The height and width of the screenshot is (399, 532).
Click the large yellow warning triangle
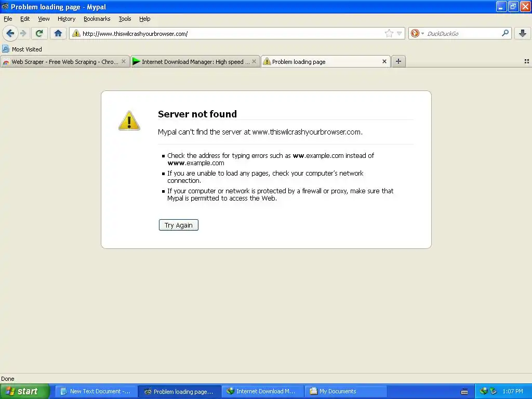pos(129,121)
